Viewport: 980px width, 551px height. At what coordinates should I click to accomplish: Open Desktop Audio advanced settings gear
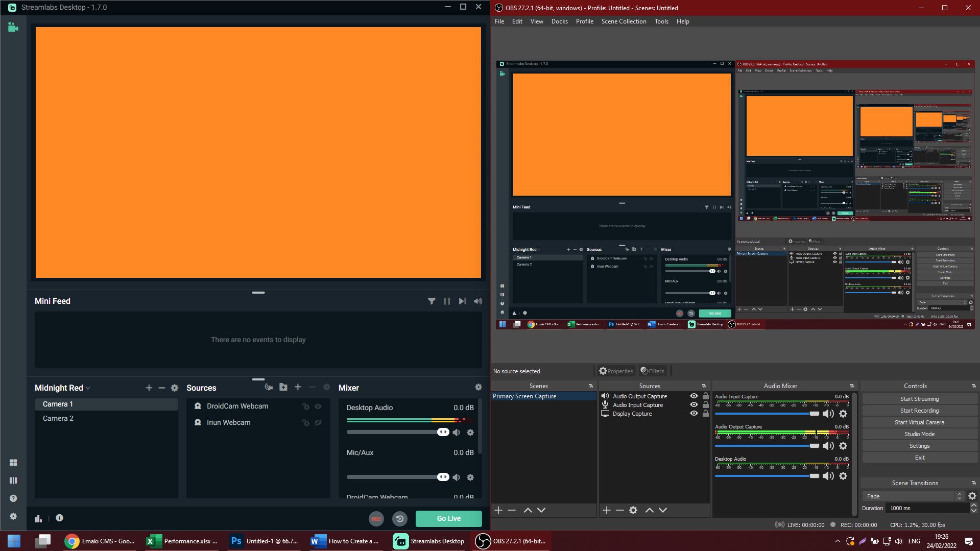coord(470,432)
